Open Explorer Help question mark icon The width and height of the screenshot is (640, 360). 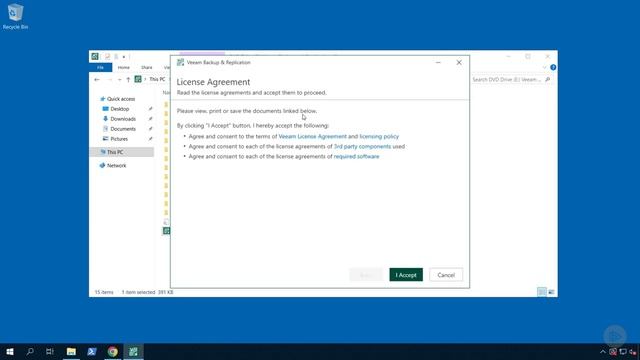tap(553, 67)
